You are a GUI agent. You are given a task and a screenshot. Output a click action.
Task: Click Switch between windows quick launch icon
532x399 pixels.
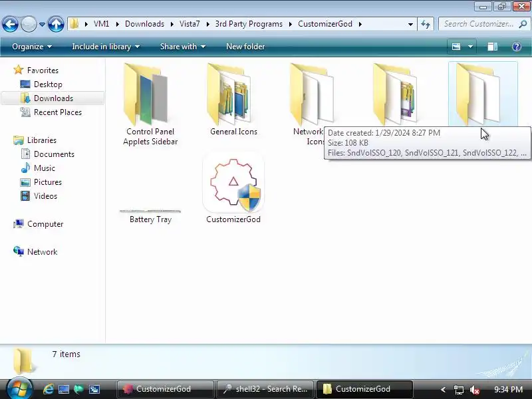click(94, 389)
